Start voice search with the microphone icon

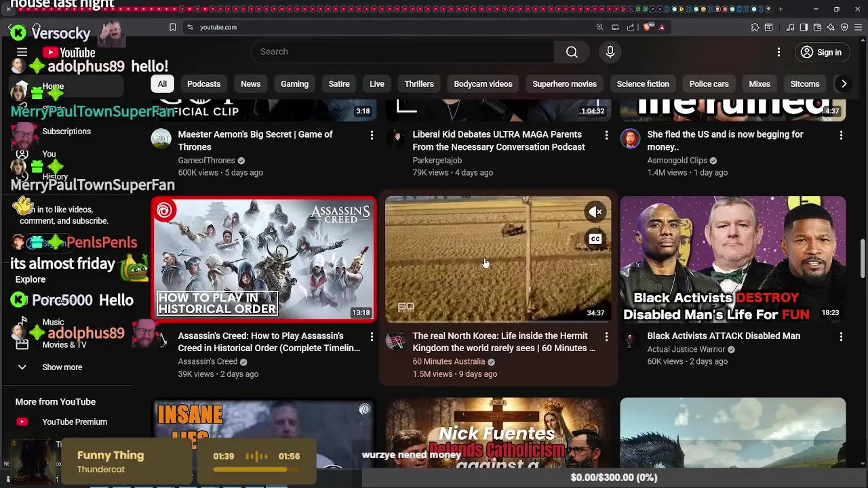pos(610,52)
